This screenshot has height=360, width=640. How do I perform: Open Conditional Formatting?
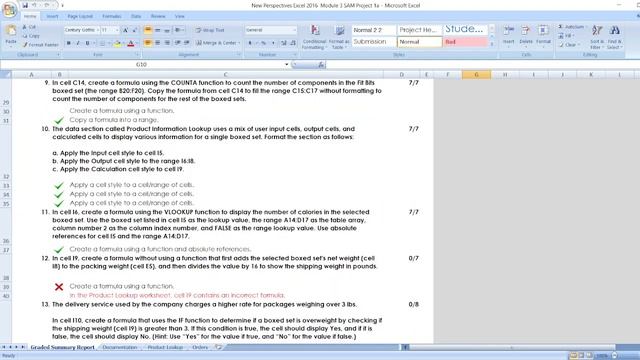pyautogui.click(x=314, y=37)
